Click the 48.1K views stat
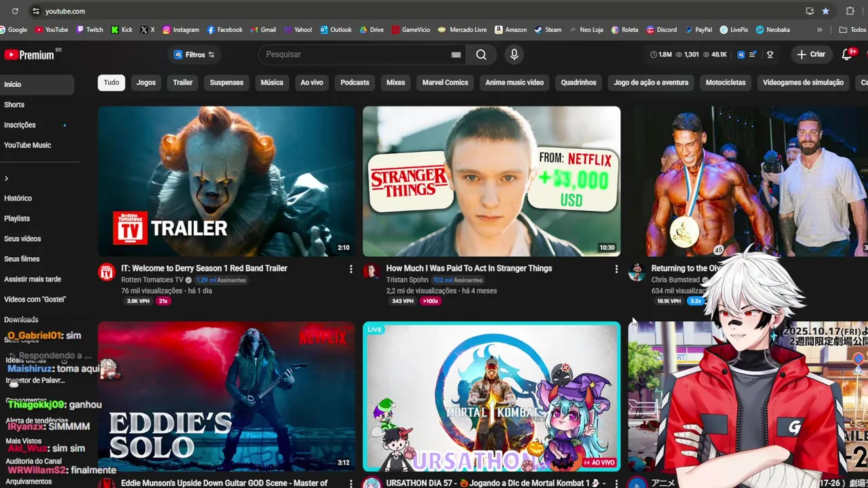Viewport: 868px width, 488px height. pos(715,54)
